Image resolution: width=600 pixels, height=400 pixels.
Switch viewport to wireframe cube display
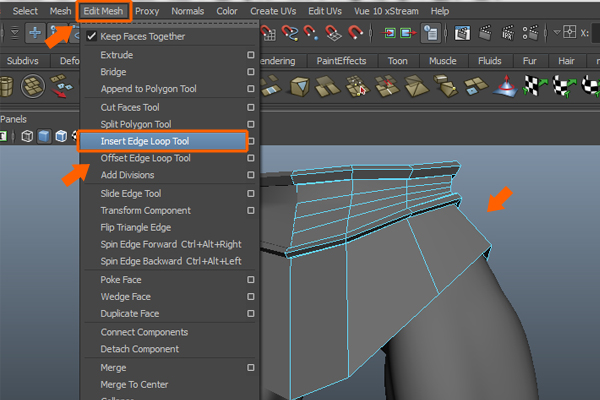coord(27,136)
